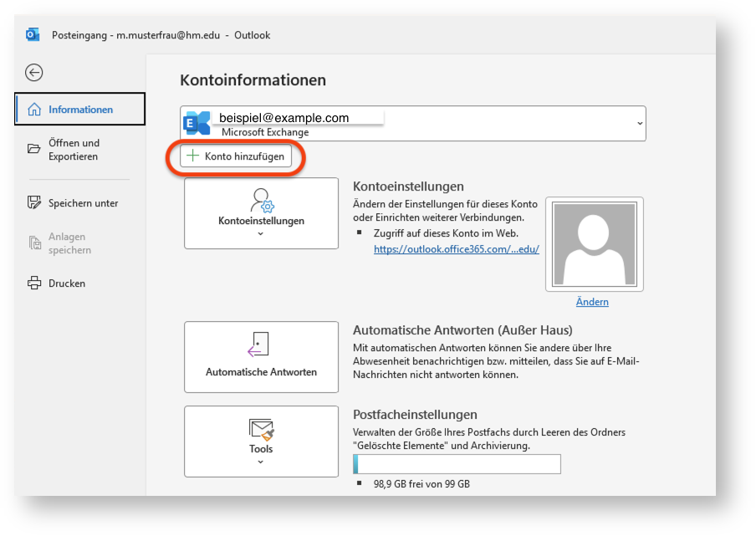Open the outlook.office365.com web link

pos(457,249)
